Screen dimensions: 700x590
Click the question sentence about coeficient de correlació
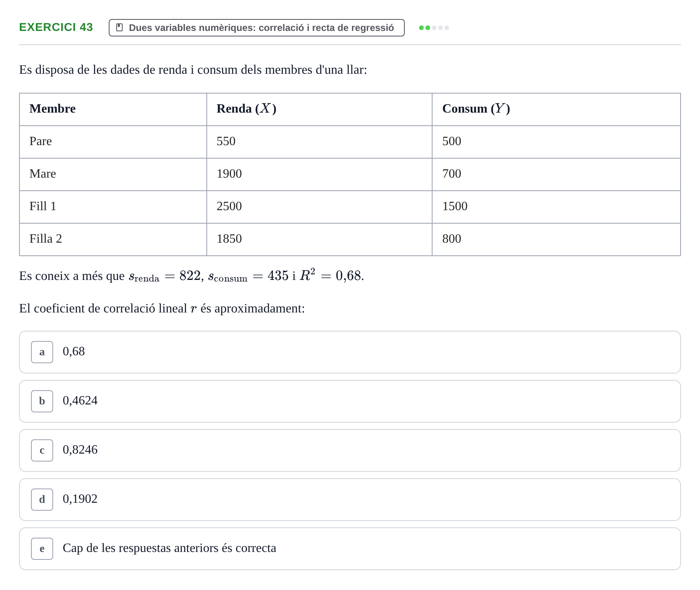pos(162,308)
